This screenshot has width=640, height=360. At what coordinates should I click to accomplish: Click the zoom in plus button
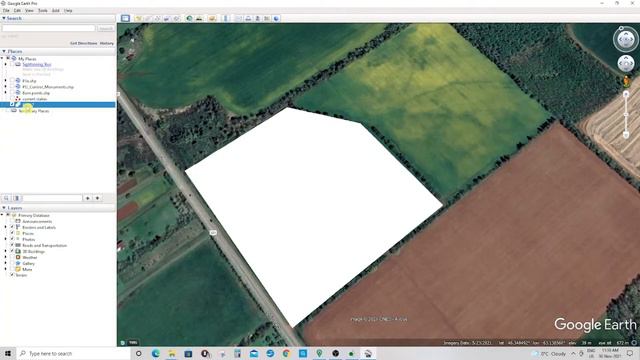pyautogui.click(x=626, y=94)
